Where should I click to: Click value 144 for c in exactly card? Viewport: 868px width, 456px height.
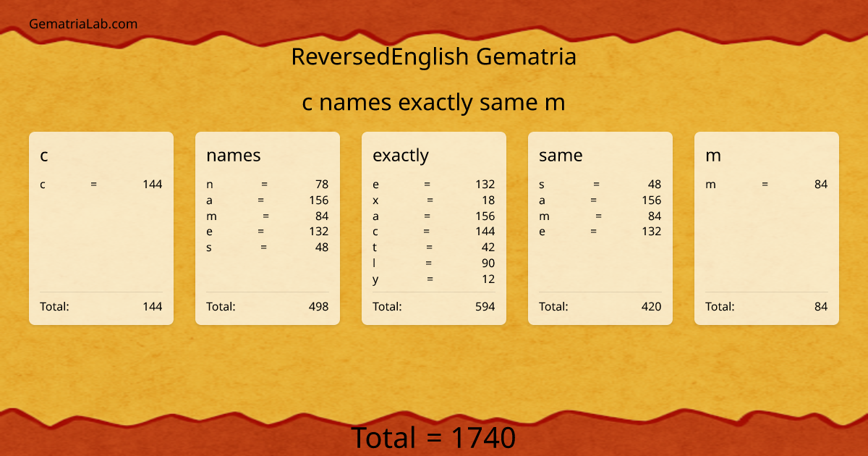[485, 232]
